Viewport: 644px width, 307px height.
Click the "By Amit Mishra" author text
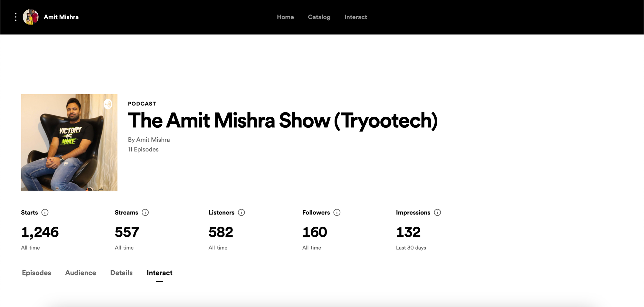pos(149,140)
